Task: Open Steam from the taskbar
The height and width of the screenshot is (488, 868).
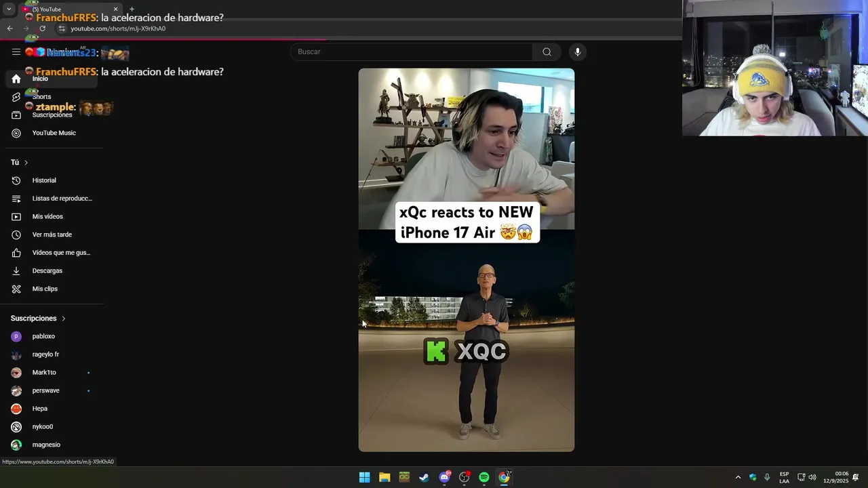Action: tap(424, 477)
